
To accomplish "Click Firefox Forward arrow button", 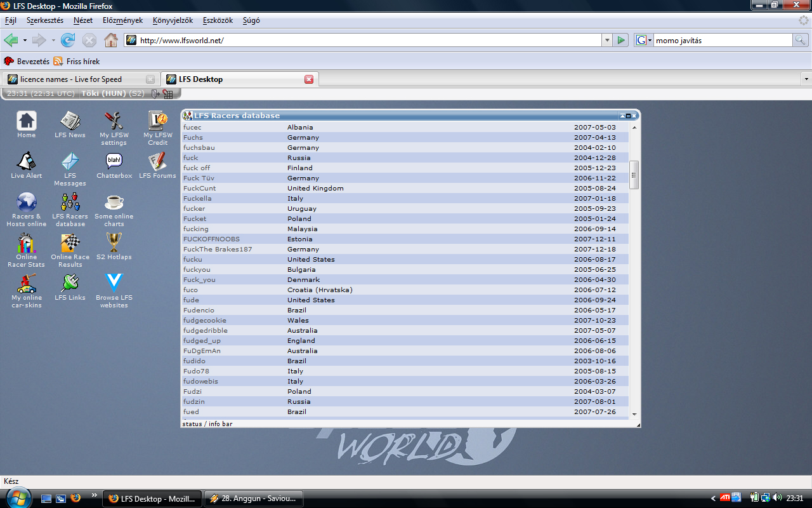I will click(x=39, y=40).
